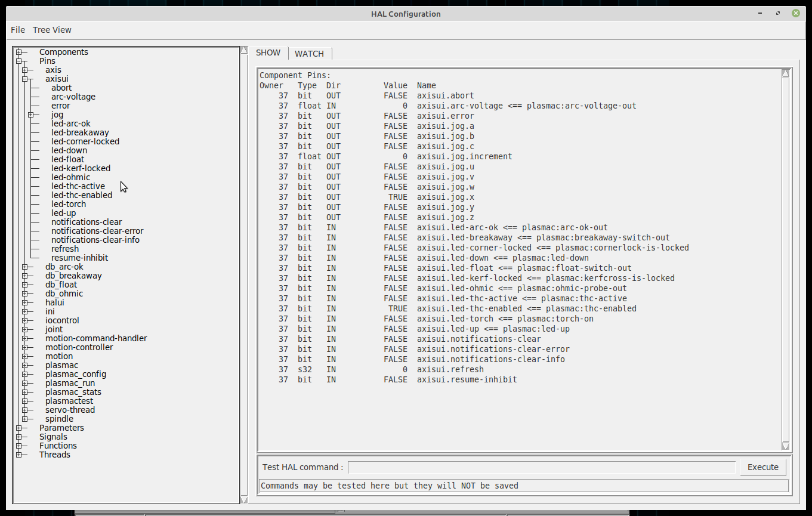Click the axisui.jog.increment row text
Image resolution: width=812 pixels, height=516 pixels.
[x=396, y=156]
